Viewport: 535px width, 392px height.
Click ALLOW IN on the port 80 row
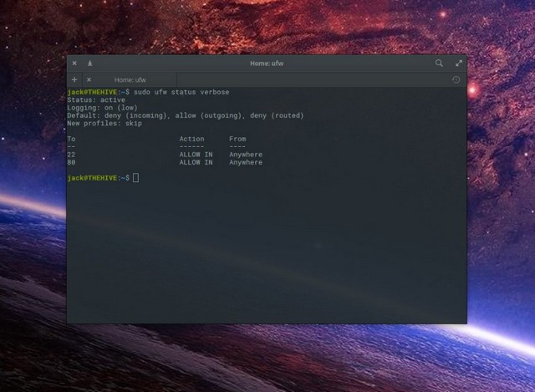(196, 162)
